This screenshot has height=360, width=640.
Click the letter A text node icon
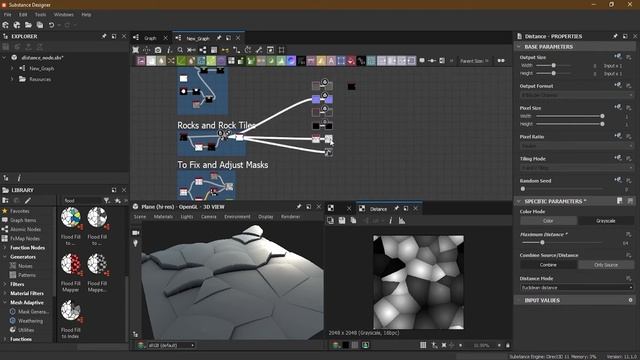tap(331, 61)
